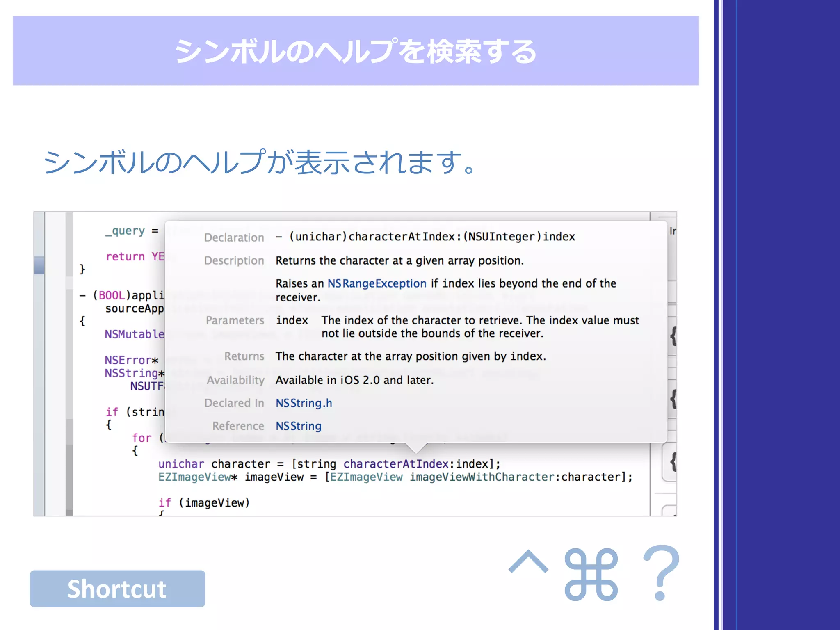Click 'Available in iOS 2.0 and later.'
840x630 pixels.
354,380
